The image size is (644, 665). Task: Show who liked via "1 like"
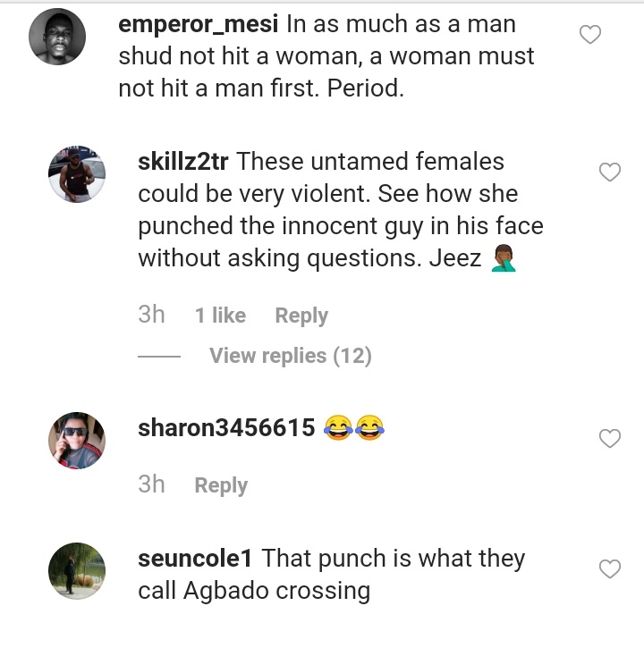click(x=220, y=316)
